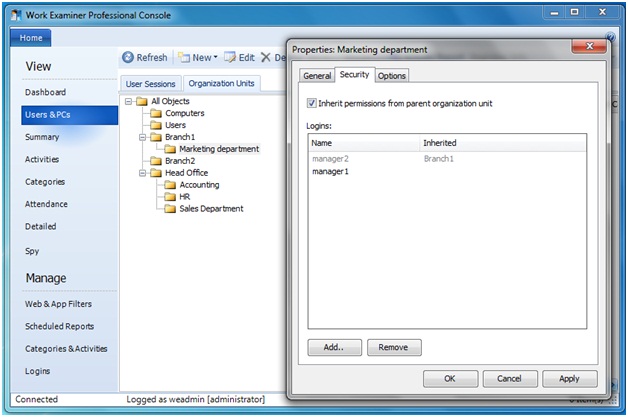Open the Organization Units tab

221,83
